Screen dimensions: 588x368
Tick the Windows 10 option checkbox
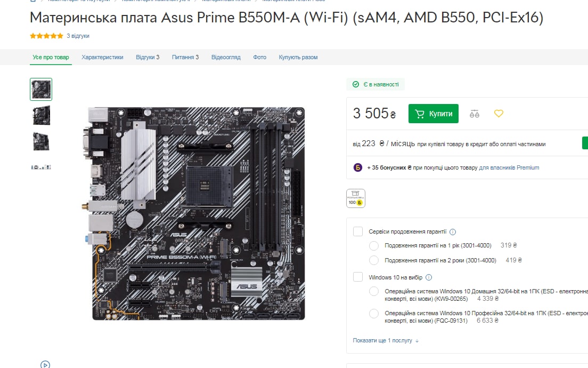click(358, 277)
